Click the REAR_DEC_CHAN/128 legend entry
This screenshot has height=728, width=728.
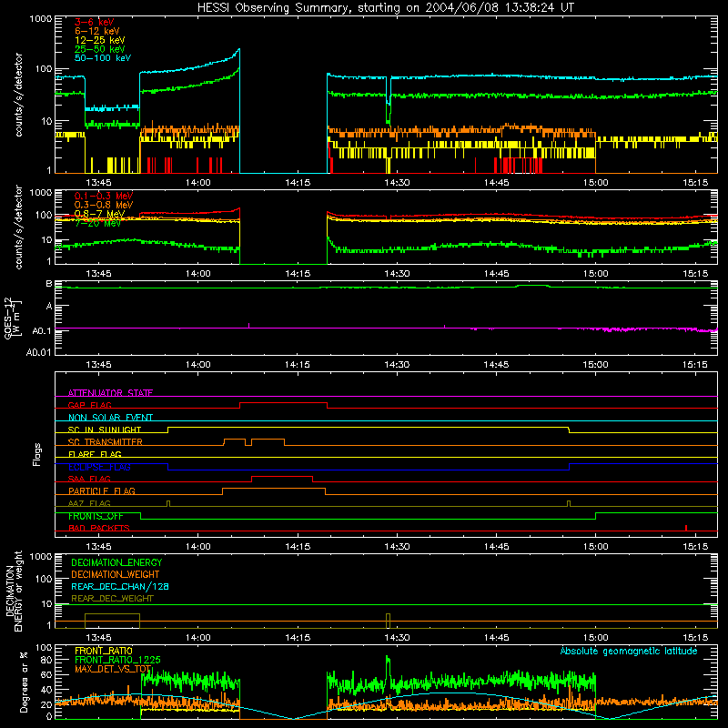[120, 586]
